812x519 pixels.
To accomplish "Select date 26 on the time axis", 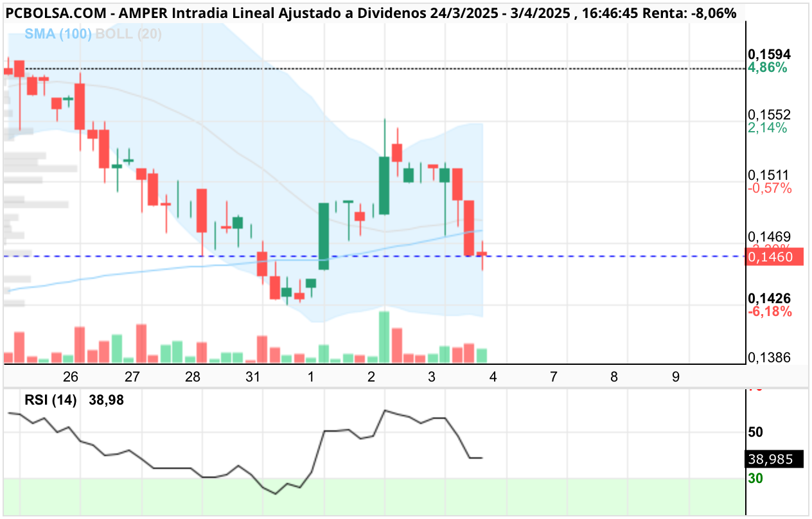I will [x=71, y=377].
